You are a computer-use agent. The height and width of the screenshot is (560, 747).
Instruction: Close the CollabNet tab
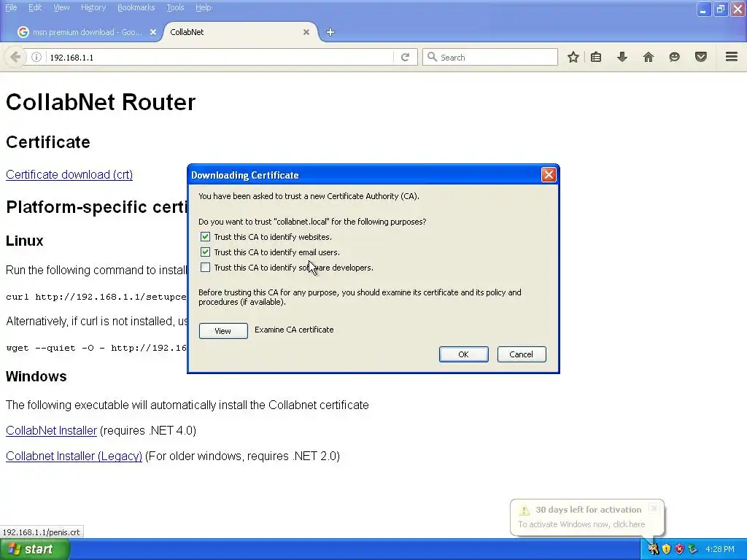click(x=306, y=32)
